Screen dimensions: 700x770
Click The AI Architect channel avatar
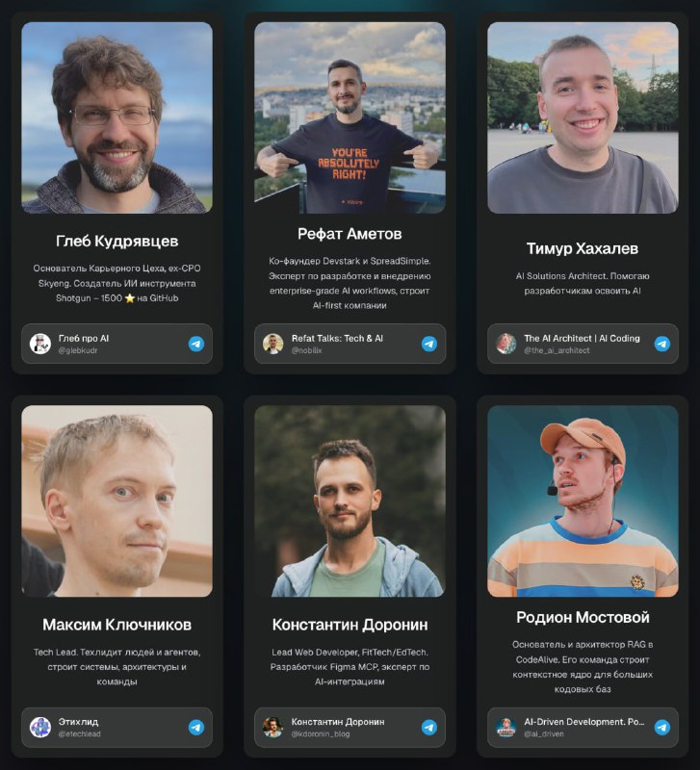pos(506,344)
